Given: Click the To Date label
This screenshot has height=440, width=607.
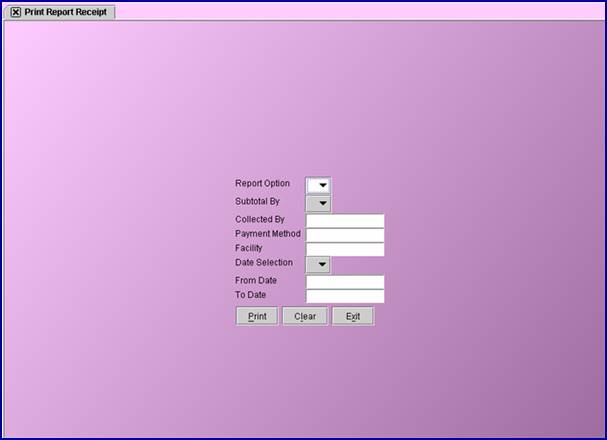Looking at the screenshot, I should pyautogui.click(x=250, y=295).
